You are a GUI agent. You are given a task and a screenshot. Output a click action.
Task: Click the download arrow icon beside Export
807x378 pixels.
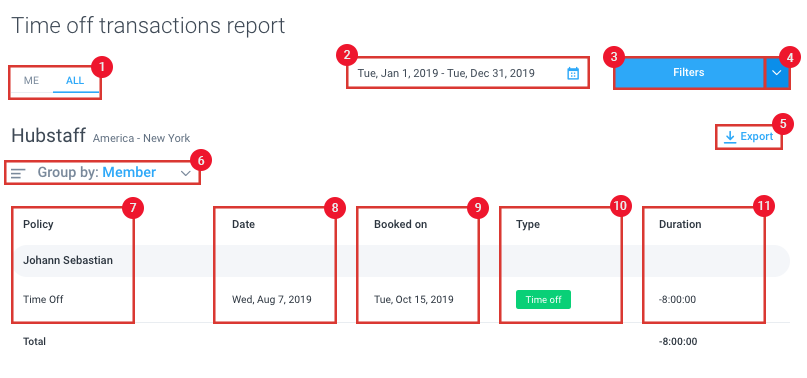tap(730, 137)
